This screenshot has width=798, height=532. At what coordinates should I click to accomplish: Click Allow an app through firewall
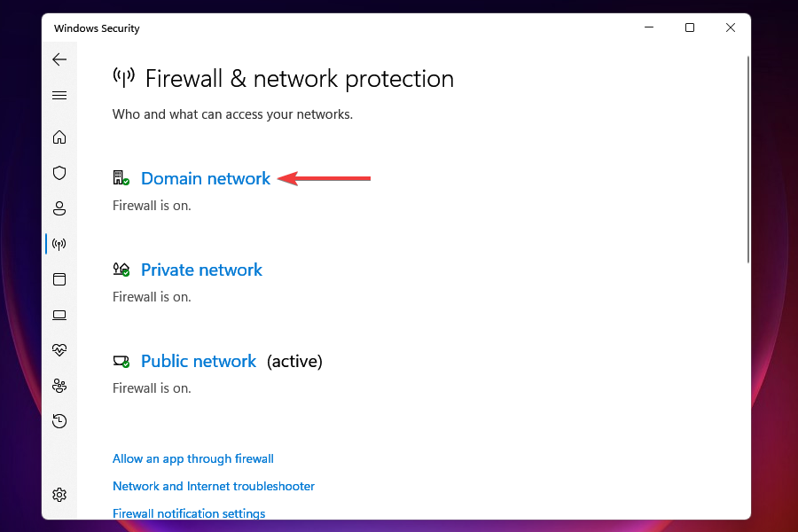coord(192,458)
